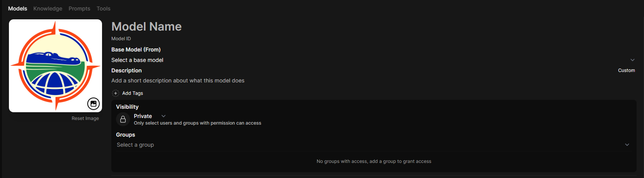Click the plus icon beside Add Tags

pos(116,93)
